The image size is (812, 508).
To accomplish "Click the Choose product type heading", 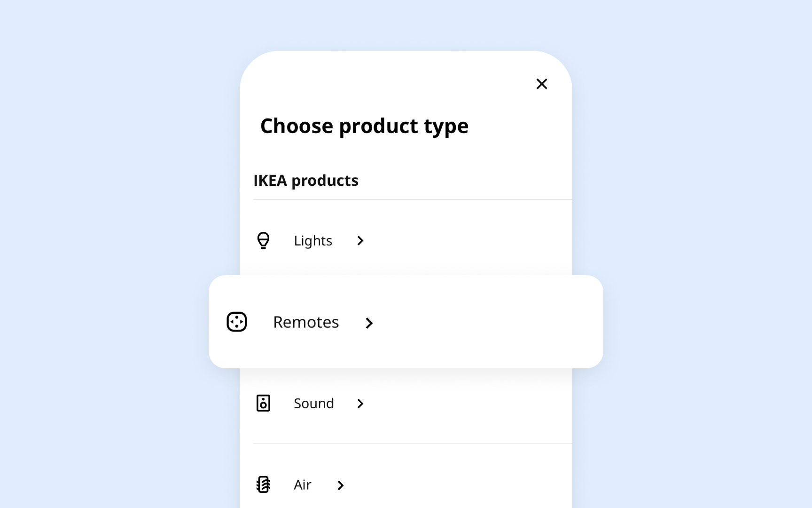I will pos(365,126).
